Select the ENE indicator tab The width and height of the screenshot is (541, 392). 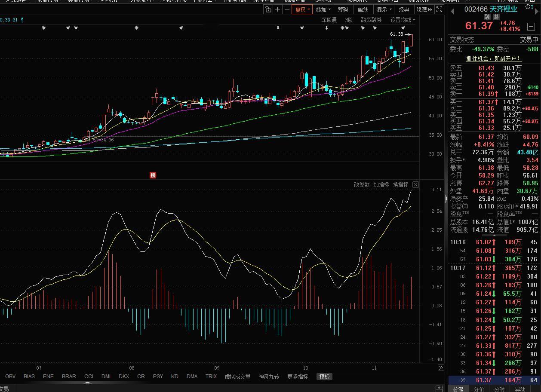pos(48,377)
